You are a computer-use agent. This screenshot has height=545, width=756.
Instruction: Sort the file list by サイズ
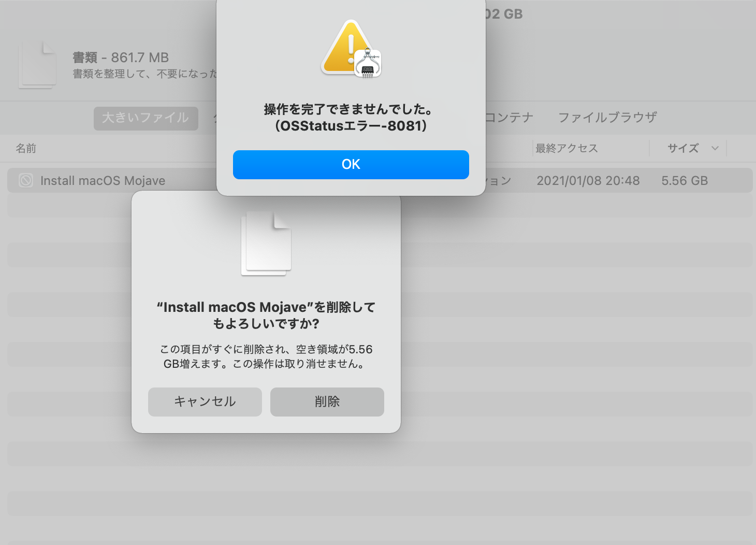point(683,149)
